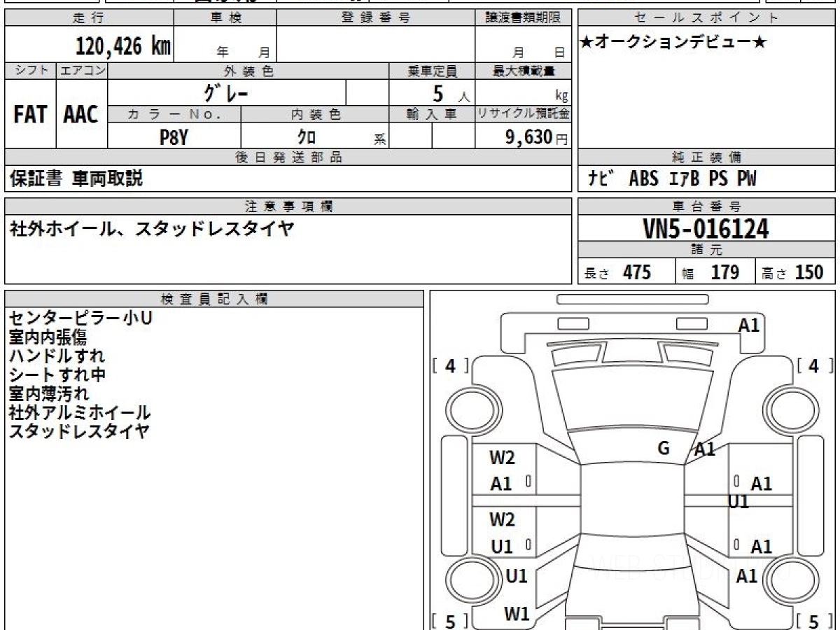Click the length value 長さ 475
Viewport: 840px width, 630px height.
tap(618, 272)
